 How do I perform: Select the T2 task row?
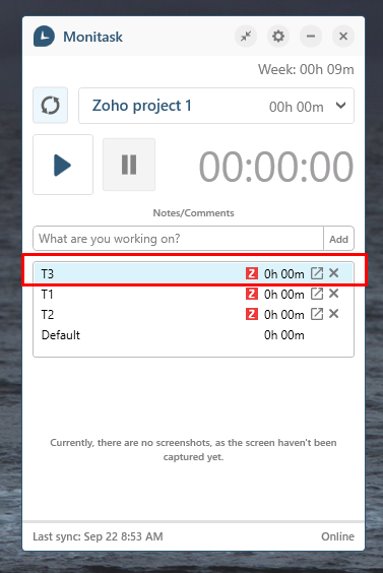tap(193, 314)
